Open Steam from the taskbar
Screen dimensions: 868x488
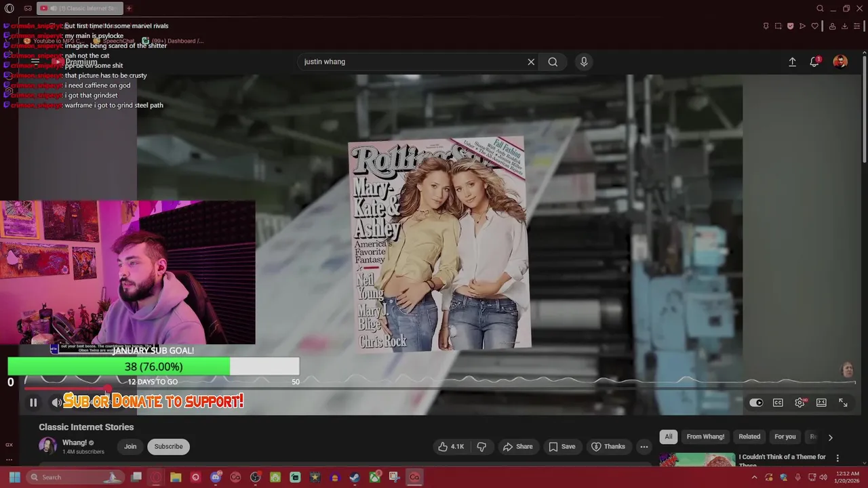pos(355,477)
